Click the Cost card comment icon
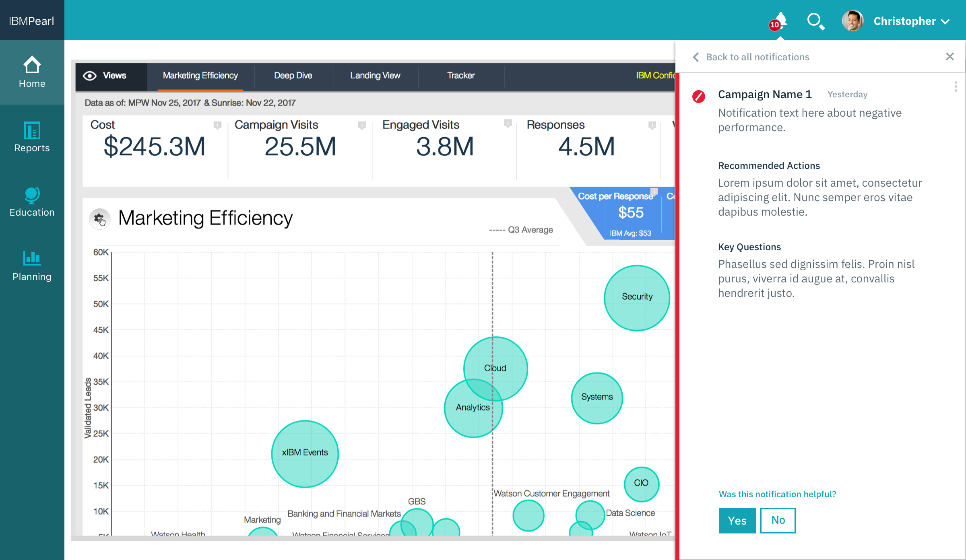 click(x=217, y=126)
